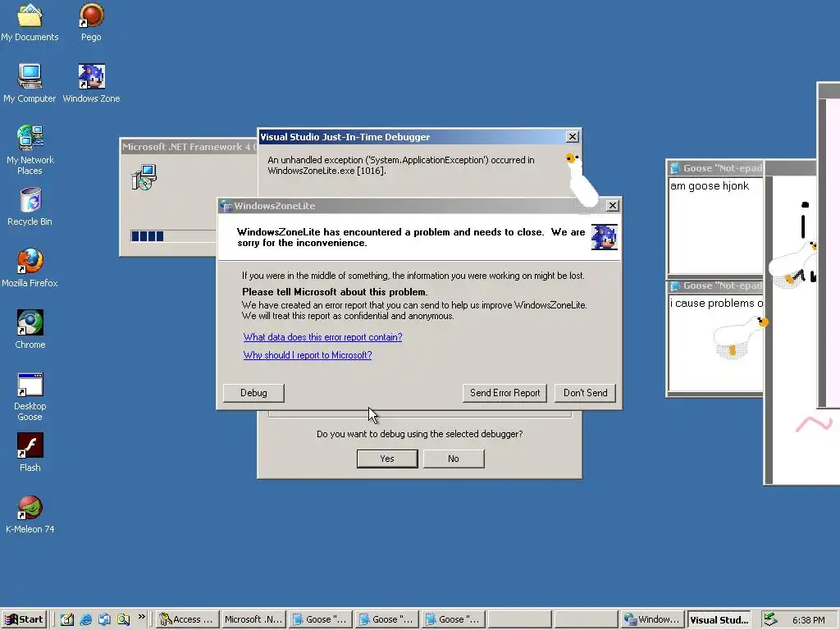Click the Debug button
Image resolution: width=840 pixels, height=630 pixels.
(253, 393)
